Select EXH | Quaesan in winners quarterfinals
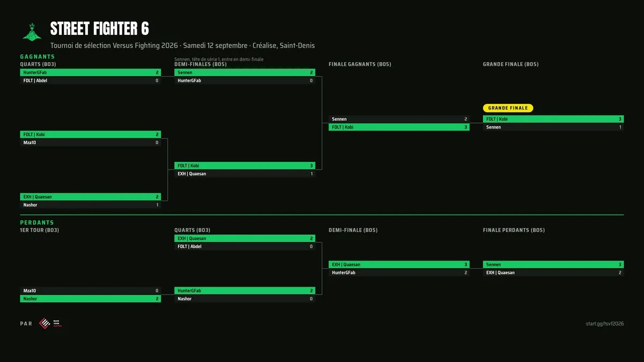The image size is (644, 362). click(90, 197)
